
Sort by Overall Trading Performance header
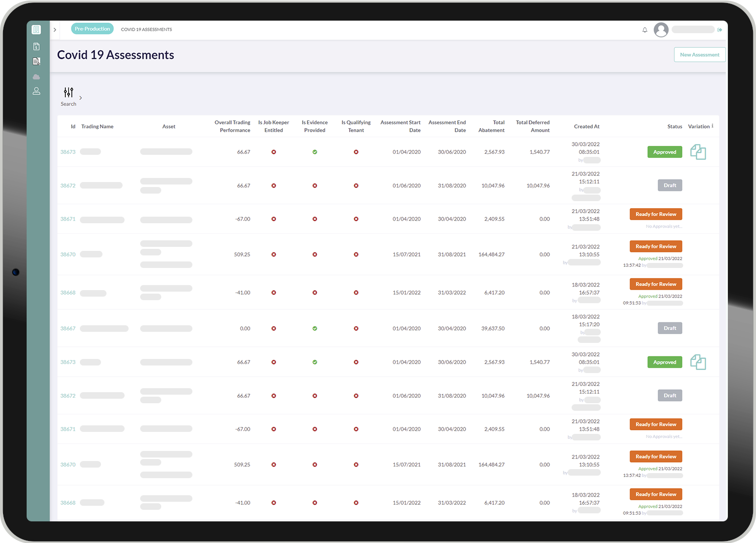tap(232, 126)
